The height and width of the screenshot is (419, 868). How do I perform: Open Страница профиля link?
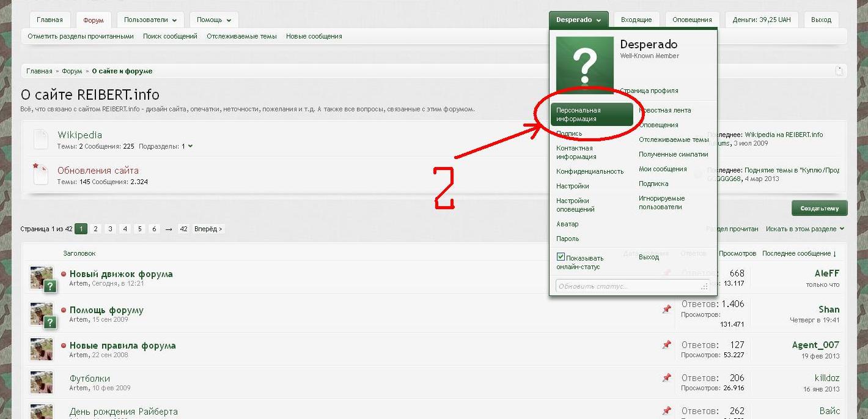point(649,91)
